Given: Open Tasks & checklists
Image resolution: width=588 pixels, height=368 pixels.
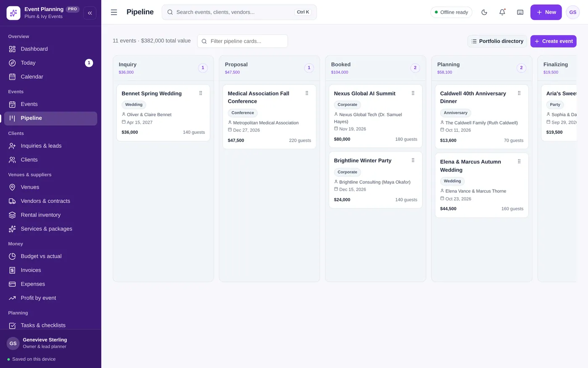Looking at the screenshot, I should coord(50,325).
